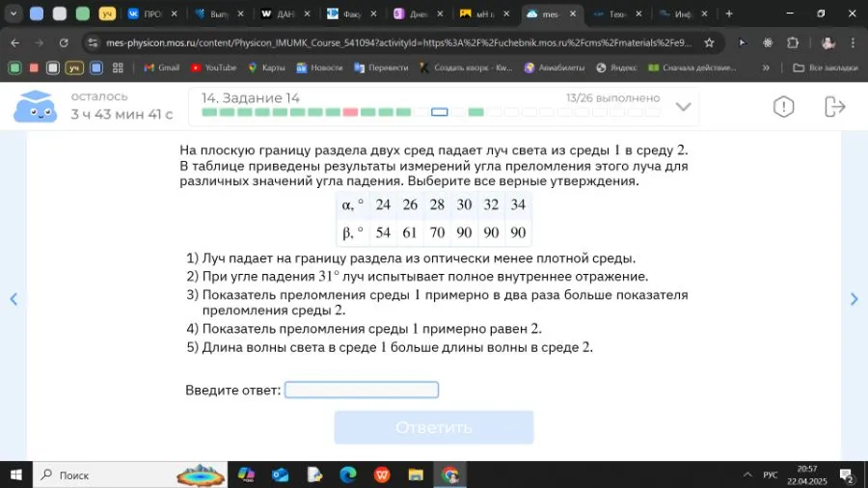Select the outlined current task 14 segment

coord(440,112)
